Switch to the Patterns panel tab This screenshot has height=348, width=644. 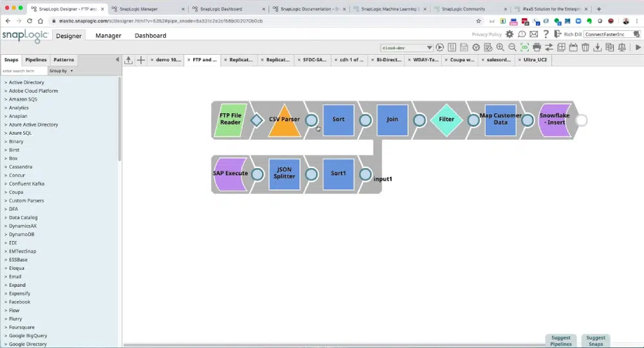tap(64, 59)
